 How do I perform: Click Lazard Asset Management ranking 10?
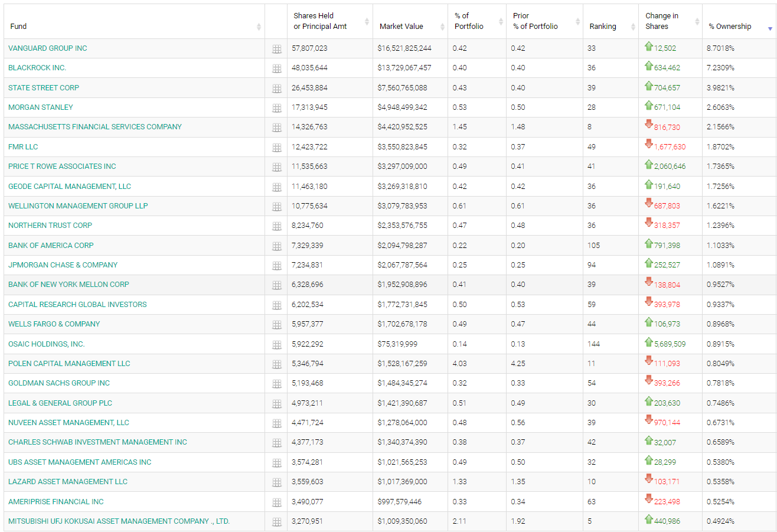[x=591, y=482]
